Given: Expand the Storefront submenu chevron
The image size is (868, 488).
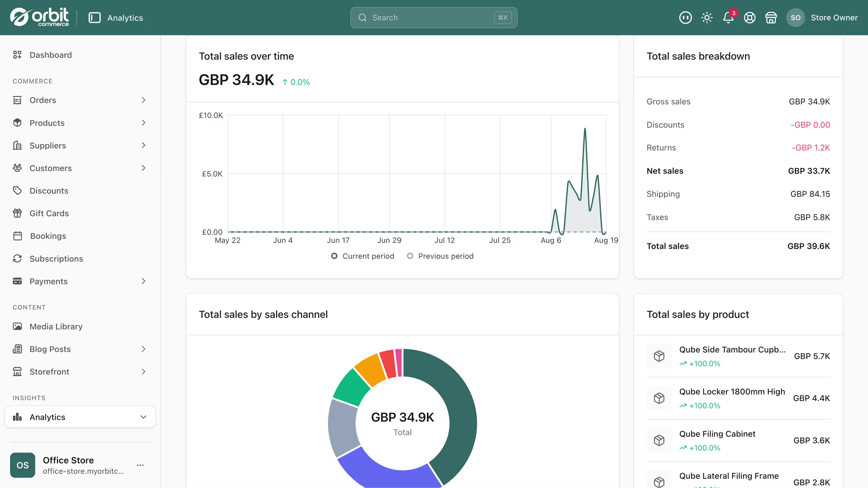Looking at the screenshot, I should click(143, 372).
